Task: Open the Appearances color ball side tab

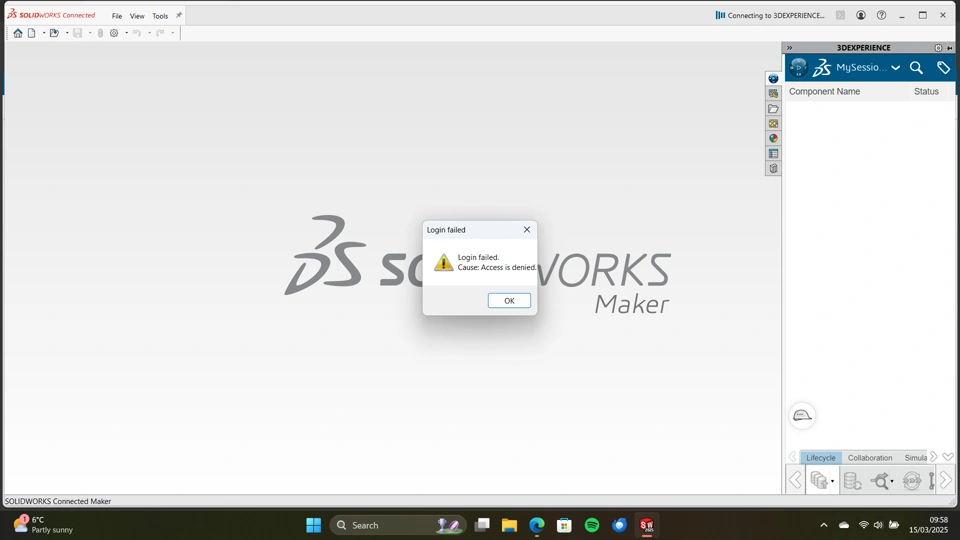Action: click(x=773, y=138)
